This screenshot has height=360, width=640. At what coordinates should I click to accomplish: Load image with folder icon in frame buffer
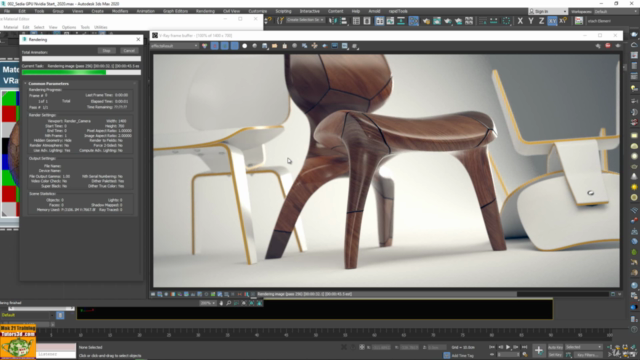point(275,46)
